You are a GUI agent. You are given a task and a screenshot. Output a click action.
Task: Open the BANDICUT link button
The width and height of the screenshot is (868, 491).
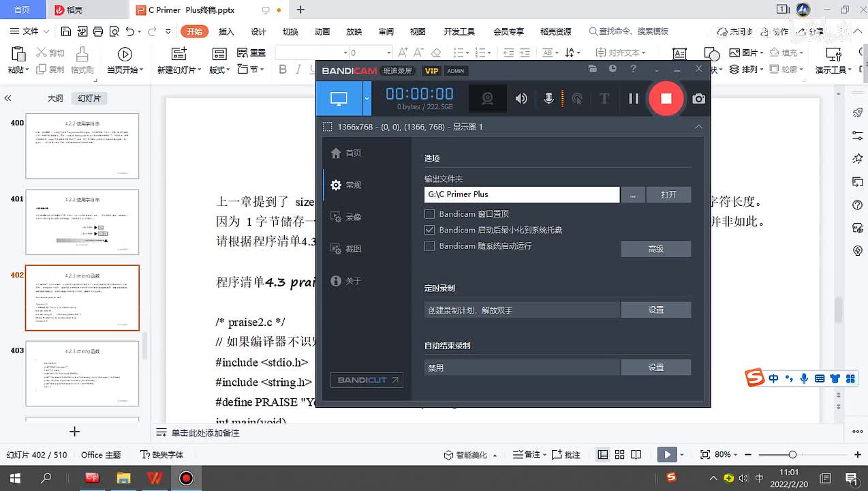click(x=367, y=380)
